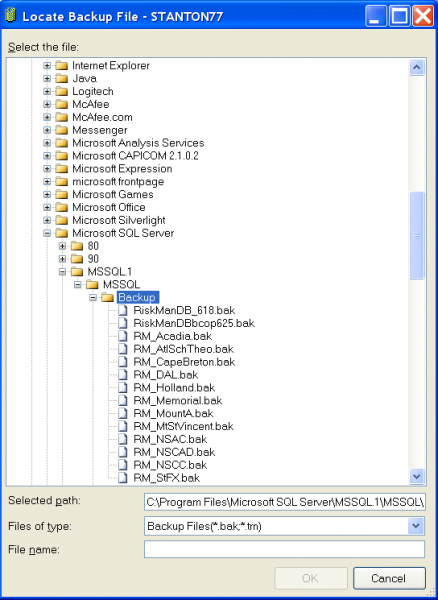This screenshot has width=438, height=600.
Task: Click the RM_MountA.bak file icon
Action: click(122, 414)
